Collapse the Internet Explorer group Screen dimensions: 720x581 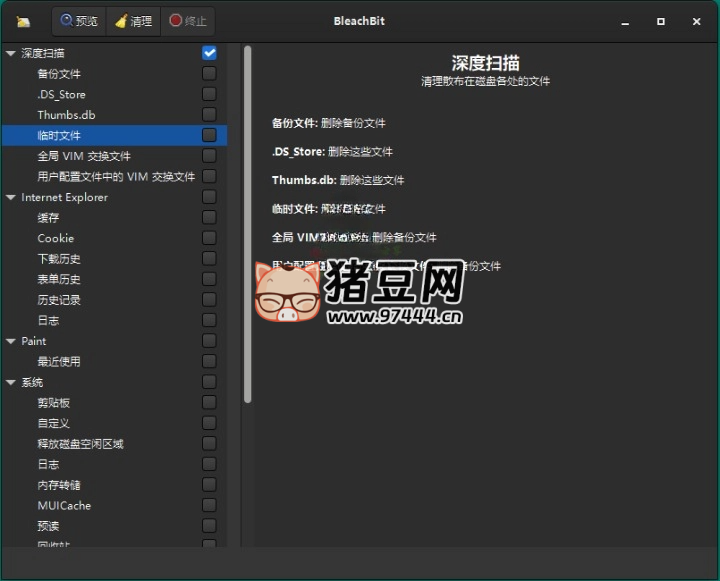10,197
